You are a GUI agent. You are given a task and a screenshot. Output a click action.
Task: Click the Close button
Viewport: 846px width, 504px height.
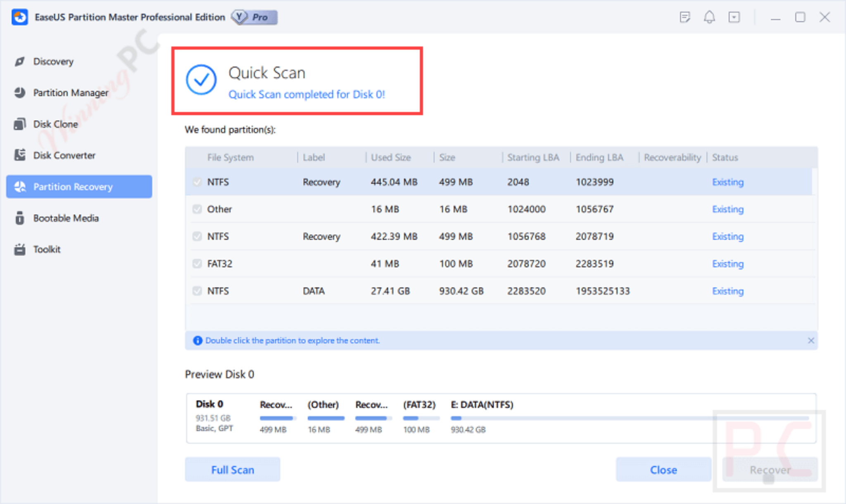click(663, 469)
